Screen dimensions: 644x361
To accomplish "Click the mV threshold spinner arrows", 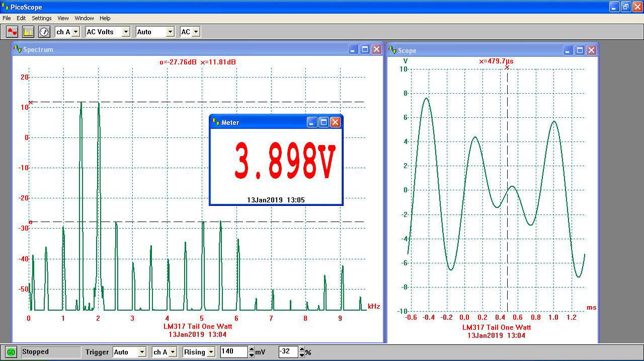I will pyautogui.click(x=252, y=352).
